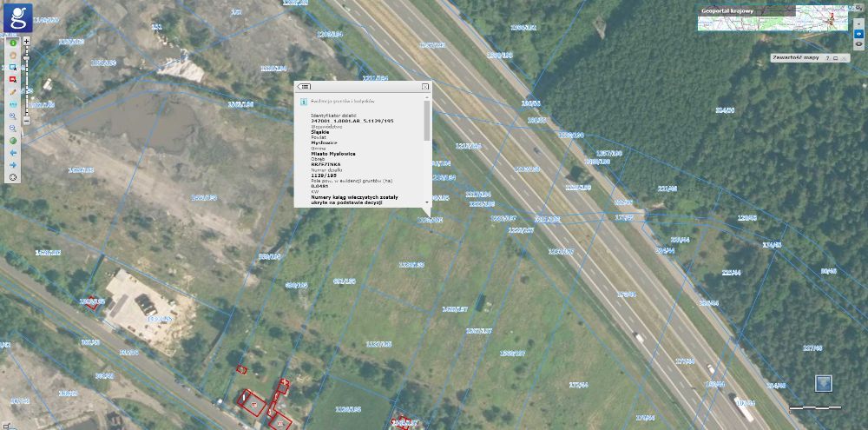Viewport: 868px width, 430px height.
Task: Select the ruler measurement tool
Action: click(13, 104)
